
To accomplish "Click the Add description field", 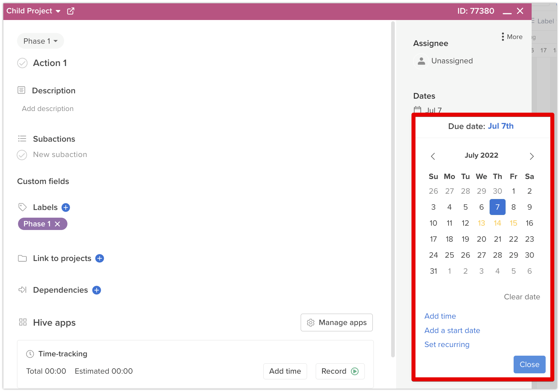I will coord(48,109).
